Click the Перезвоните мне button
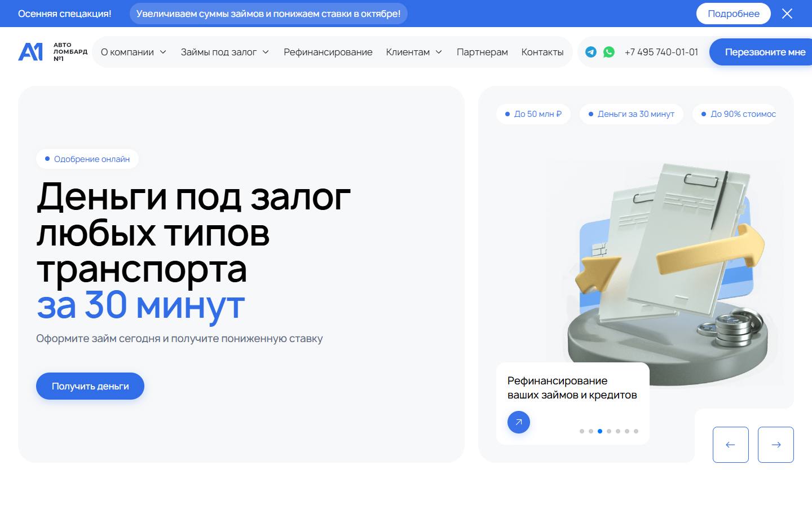This screenshot has width=812, height=508. tap(761, 52)
